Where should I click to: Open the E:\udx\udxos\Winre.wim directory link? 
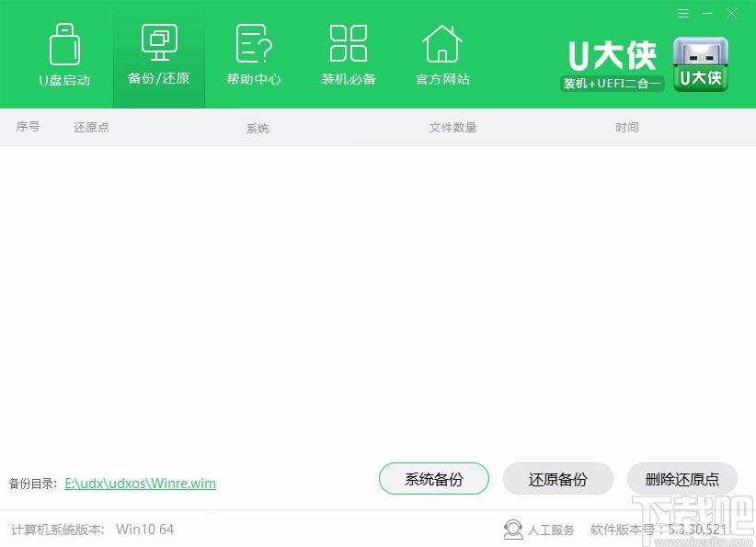[140, 484]
